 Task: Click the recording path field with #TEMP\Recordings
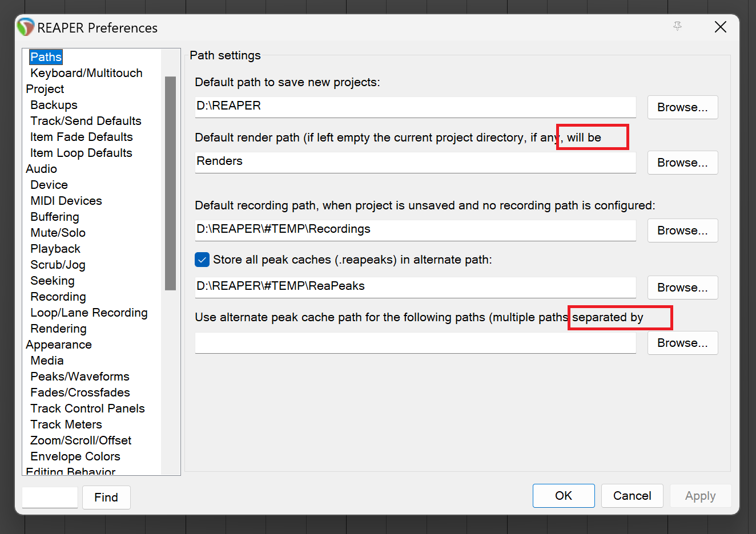415,230
